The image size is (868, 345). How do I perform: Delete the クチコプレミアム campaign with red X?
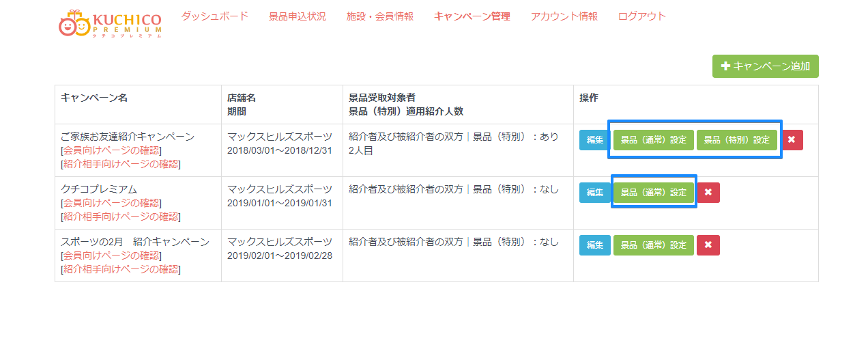point(708,193)
